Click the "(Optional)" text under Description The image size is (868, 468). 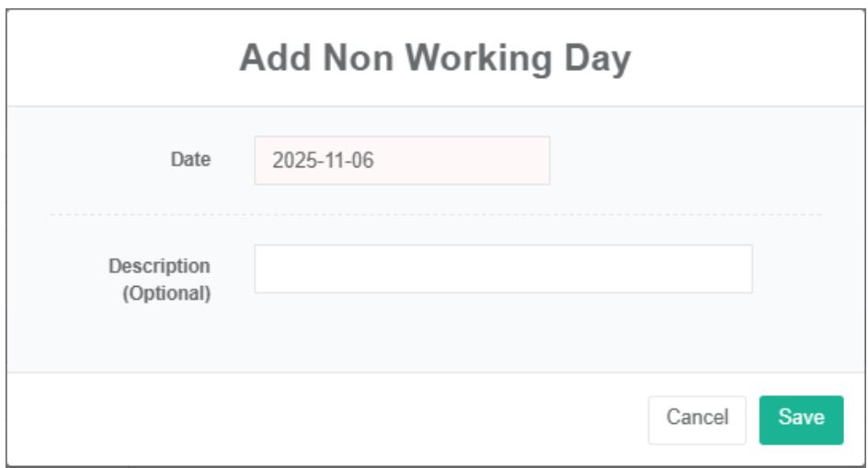[167, 295]
